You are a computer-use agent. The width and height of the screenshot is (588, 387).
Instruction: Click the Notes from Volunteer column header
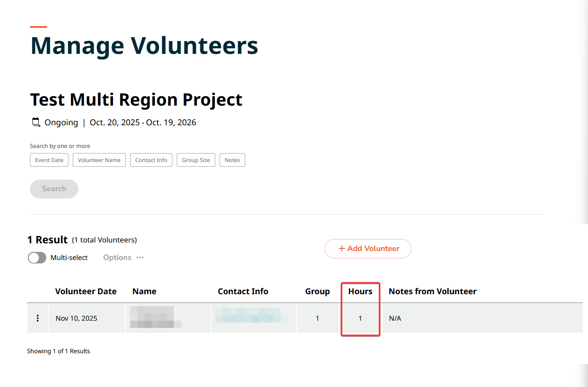coord(432,291)
